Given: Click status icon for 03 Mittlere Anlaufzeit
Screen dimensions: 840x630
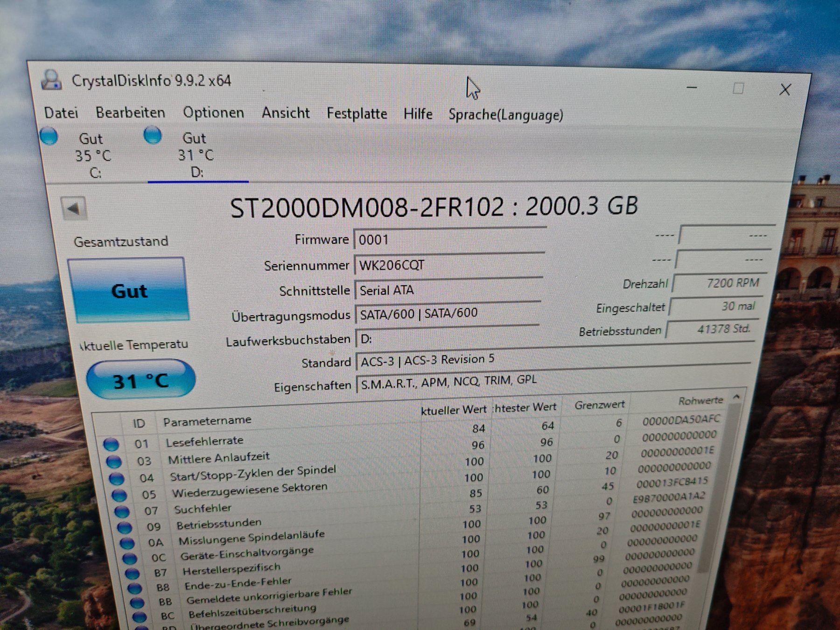Looking at the screenshot, I should [113, 462].
